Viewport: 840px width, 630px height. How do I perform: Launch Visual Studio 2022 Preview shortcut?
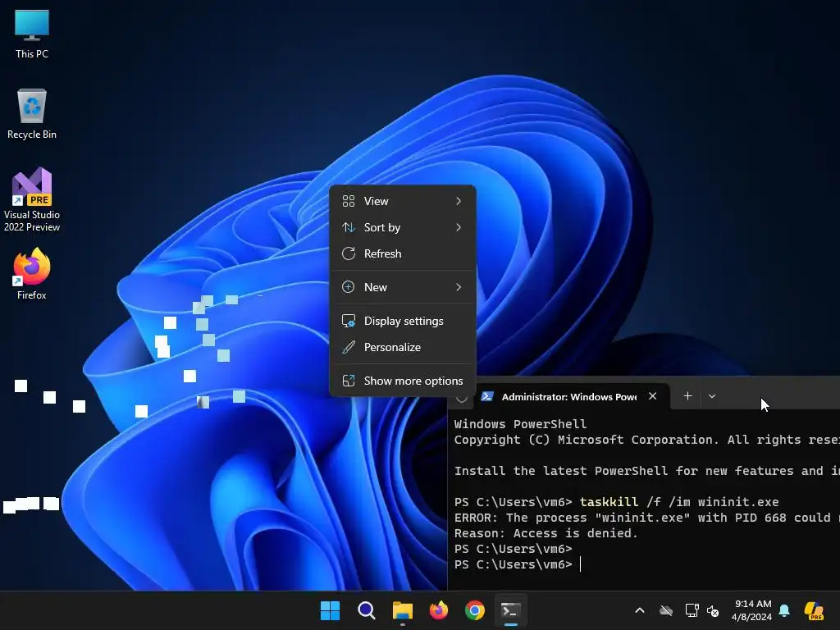tap(32, 199)
